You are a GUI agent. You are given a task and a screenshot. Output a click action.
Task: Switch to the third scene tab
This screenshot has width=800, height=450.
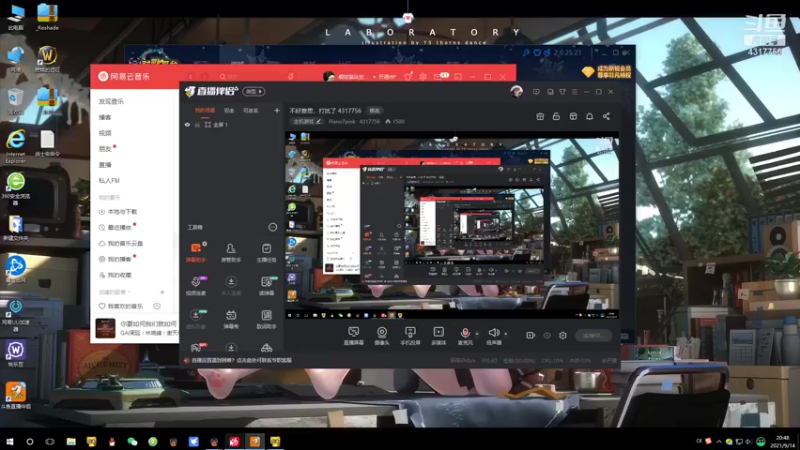click(251, 110)
